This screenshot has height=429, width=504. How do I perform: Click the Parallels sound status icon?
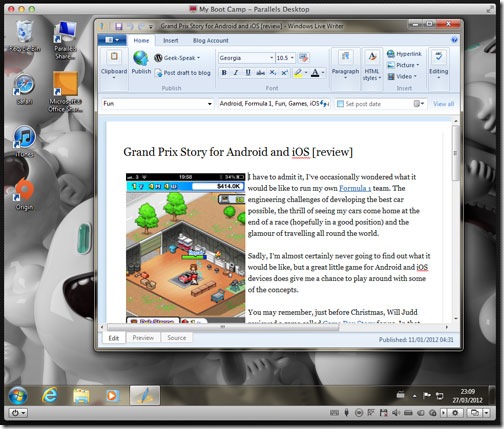tap(396, 413)
